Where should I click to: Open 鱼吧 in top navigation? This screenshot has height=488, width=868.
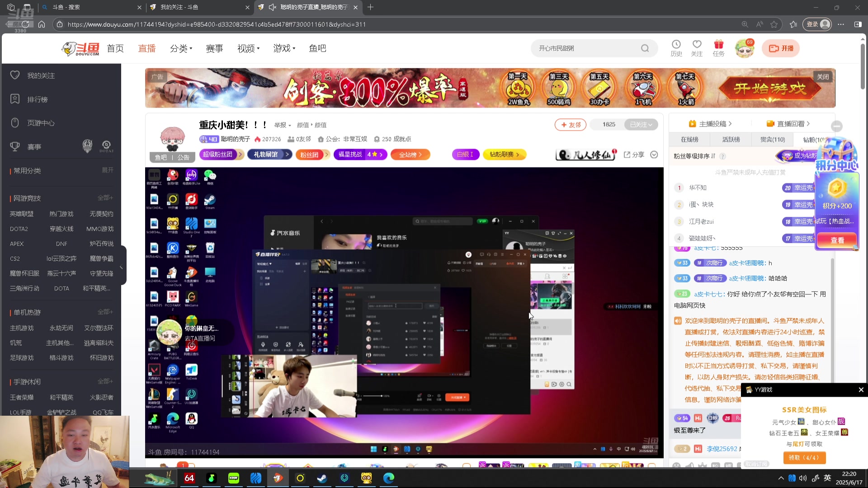click(317, 48)
